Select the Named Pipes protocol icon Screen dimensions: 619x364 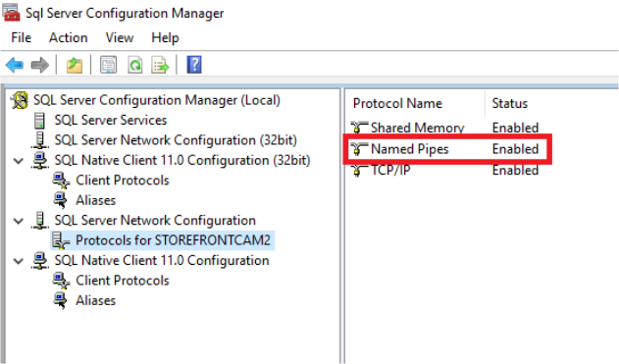tap(359, 149)
